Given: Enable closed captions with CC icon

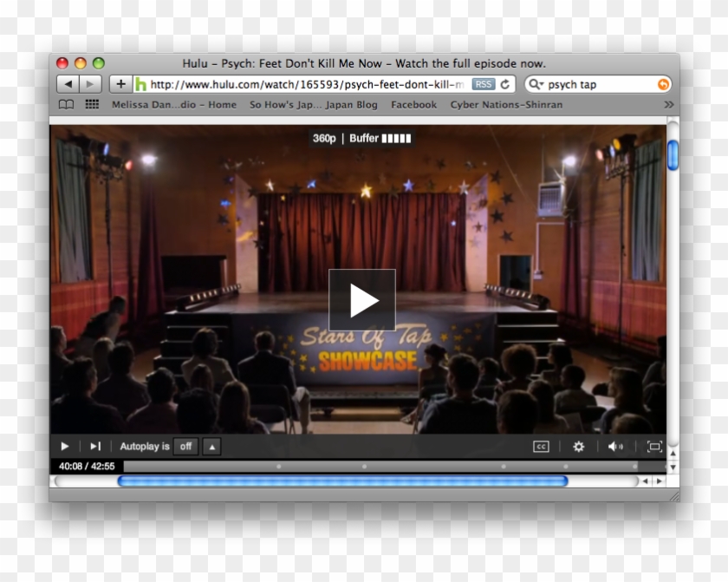Looking at the screenshot, I should click(541, 447).
